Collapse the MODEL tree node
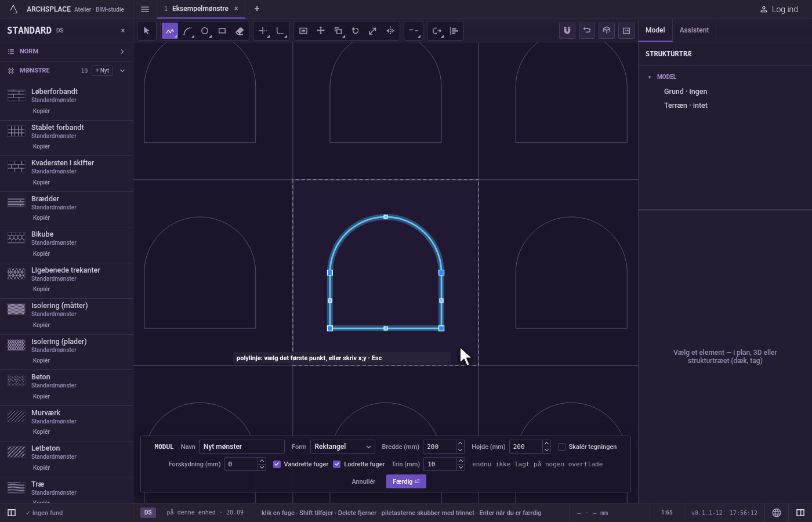Screen dimensions: 812x522 click(650, 77)
